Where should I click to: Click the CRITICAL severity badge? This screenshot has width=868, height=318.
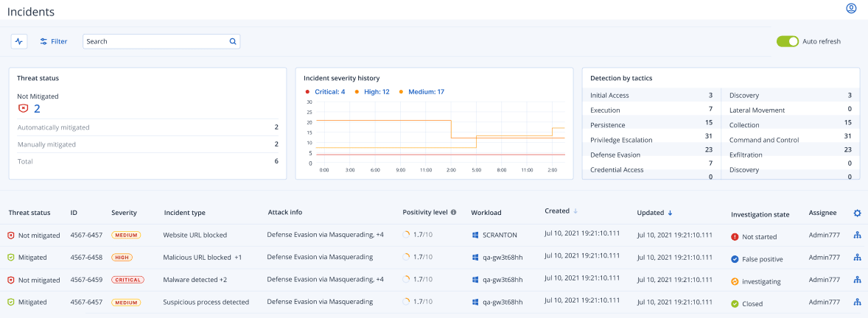127,280
